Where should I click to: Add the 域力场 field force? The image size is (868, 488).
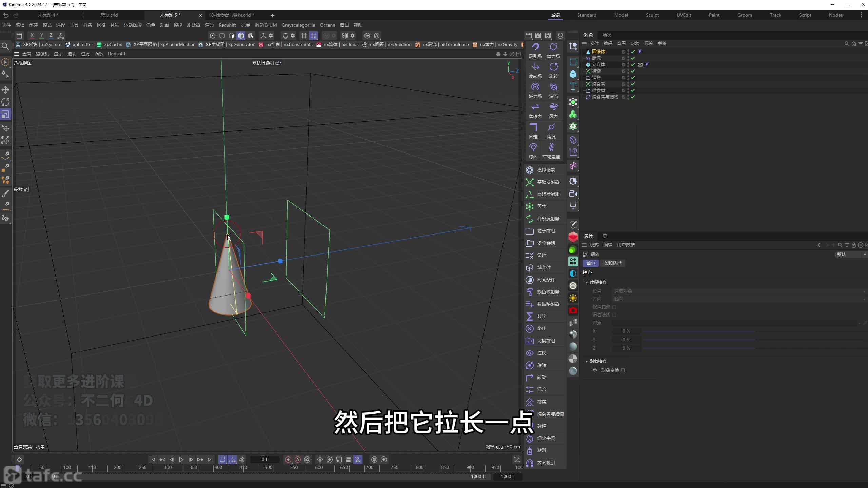535,90
